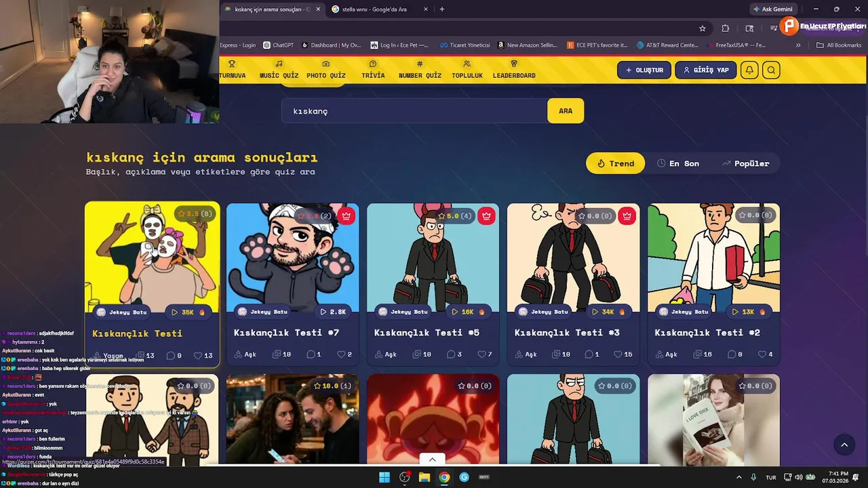Expand the white chevron panel at page bottom
The width and height of the screenshot is (868, 488).
[x=433, y=460]
